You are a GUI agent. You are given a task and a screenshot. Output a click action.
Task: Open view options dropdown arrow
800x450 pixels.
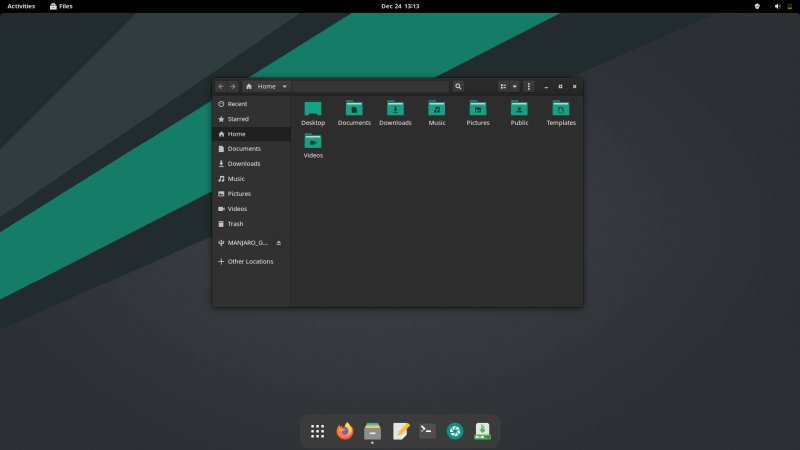pyautogui.click(x=515, y=87)
